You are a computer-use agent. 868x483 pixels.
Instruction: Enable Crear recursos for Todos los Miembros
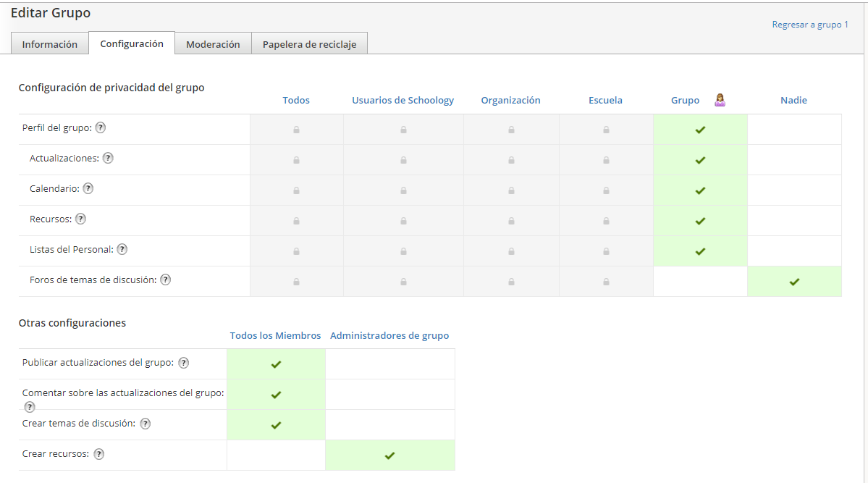pyautogui.click(x=276, y=454)
